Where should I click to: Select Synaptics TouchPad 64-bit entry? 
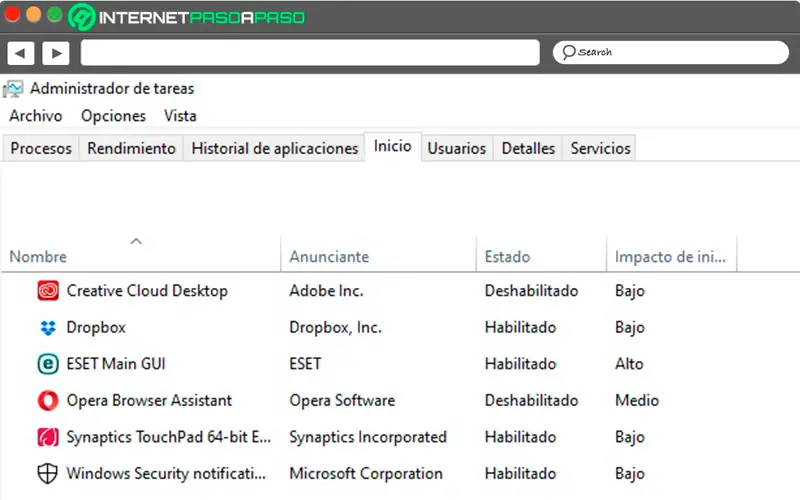coord(168,437)
